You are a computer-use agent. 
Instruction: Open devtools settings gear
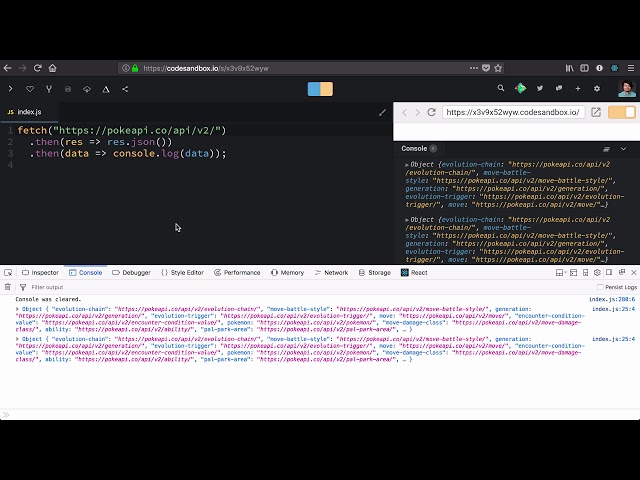click(x=597, y=273)
